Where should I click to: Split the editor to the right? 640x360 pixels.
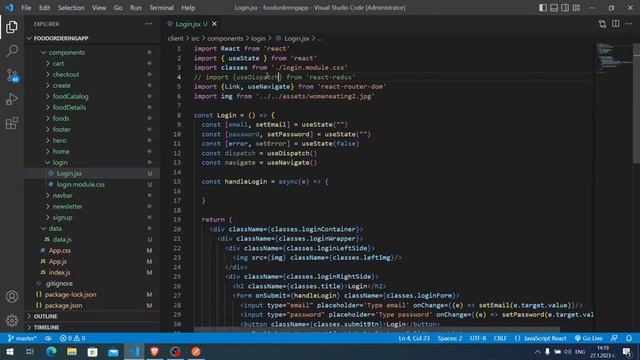coord(616,24)
